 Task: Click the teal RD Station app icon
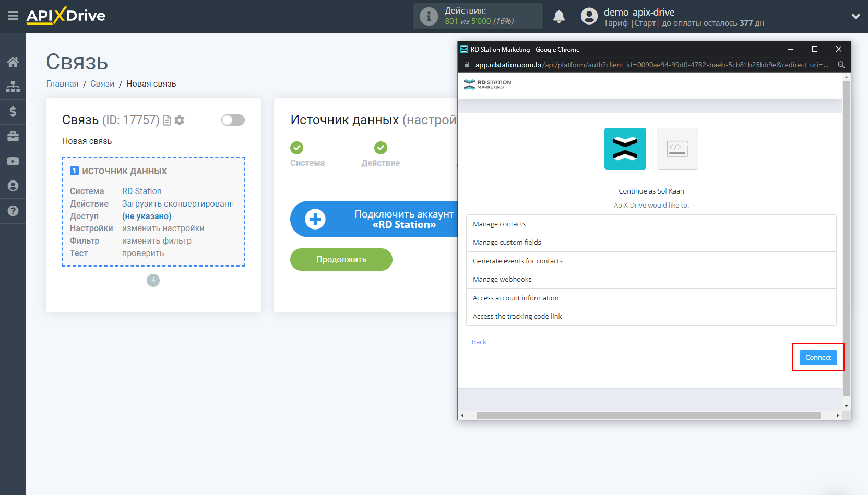[x=625, y=149]
